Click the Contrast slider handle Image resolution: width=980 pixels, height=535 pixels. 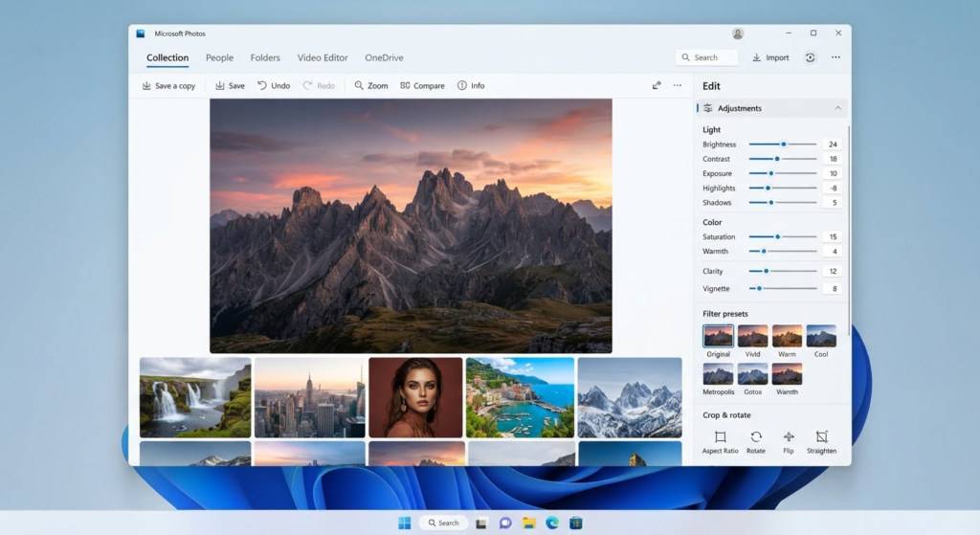click(777, 159)
